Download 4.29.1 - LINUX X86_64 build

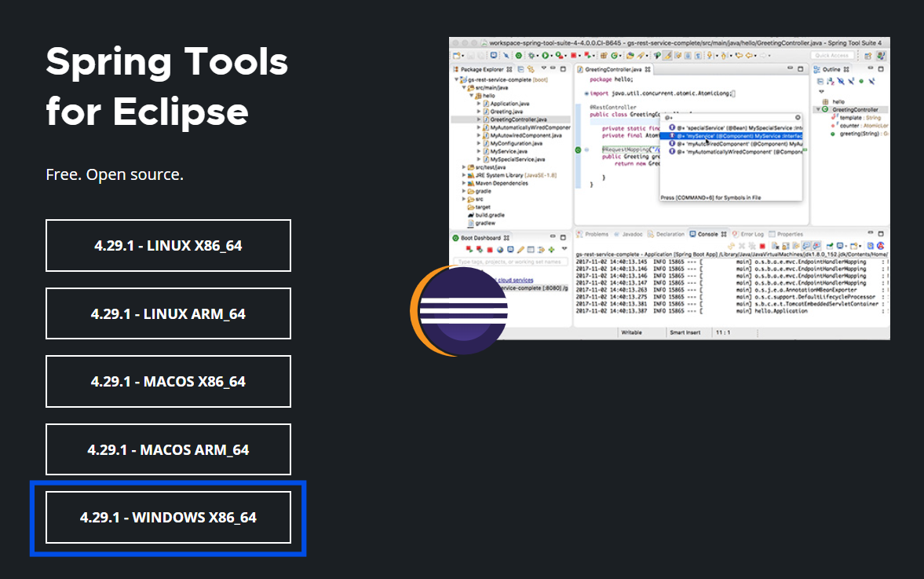(x=168, y=245)
